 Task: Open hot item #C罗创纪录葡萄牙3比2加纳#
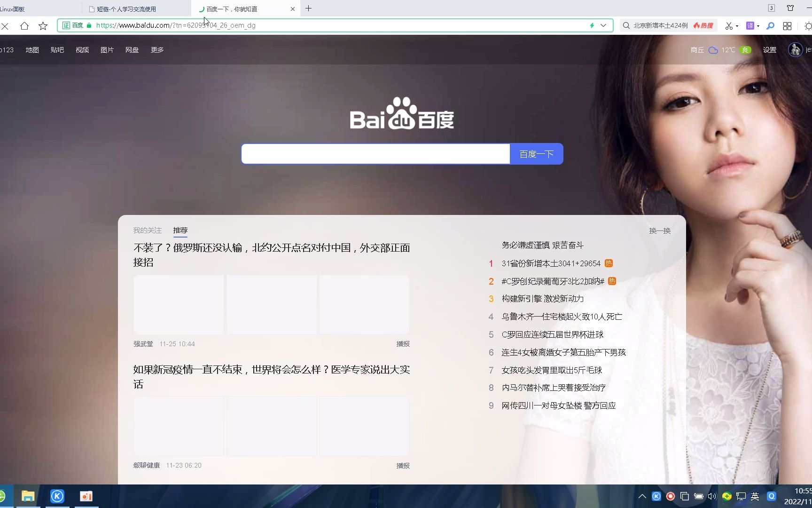[x=553, y=281]
